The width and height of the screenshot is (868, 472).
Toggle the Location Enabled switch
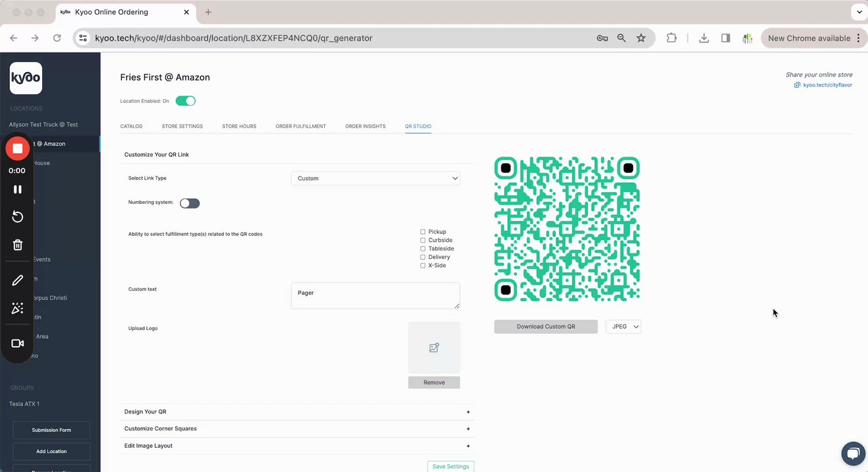tap(186, 101)
